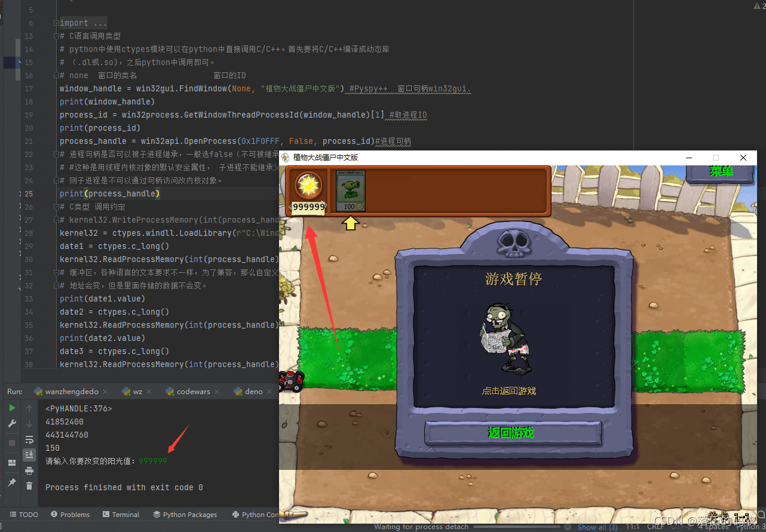Image resolution: width=766 pixels, height=532 pixels.
Task: Collapse the fold marker at line 31
Action: [56, 273]
